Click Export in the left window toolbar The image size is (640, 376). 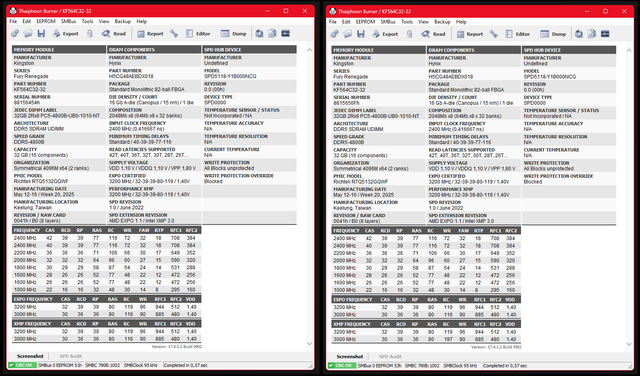65,33
